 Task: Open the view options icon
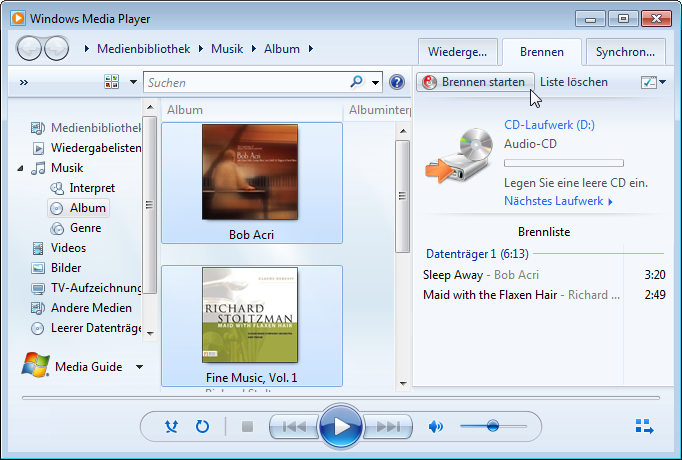pos(111,82)
